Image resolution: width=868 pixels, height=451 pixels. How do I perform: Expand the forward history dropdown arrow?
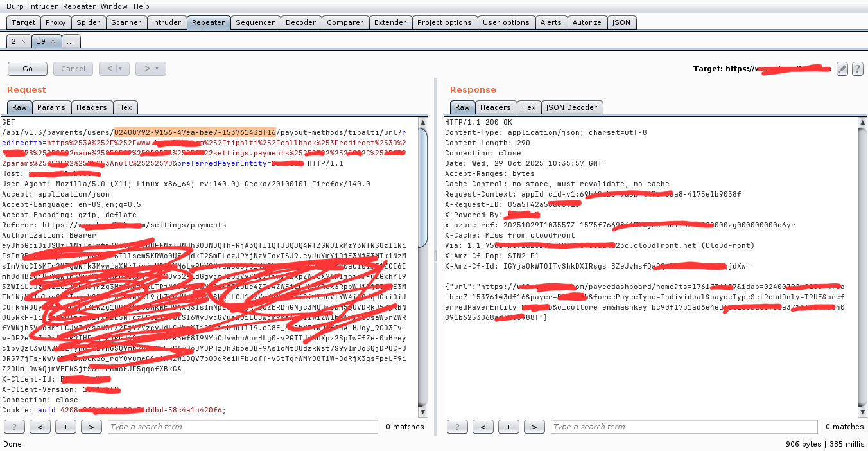(157, 69)
